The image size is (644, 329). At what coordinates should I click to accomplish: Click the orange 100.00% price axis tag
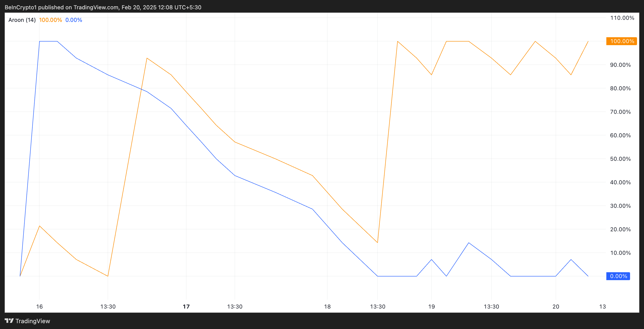point(621,41)
